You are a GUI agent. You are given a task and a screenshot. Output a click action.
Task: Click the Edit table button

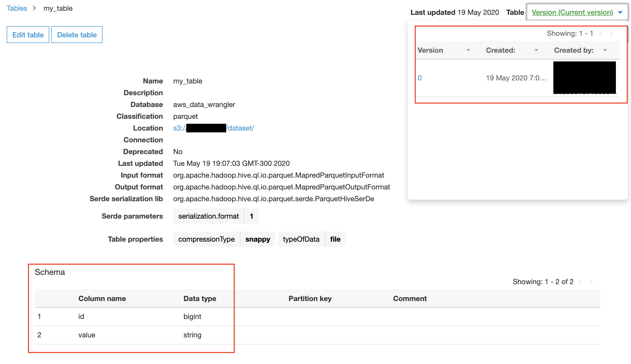[x=28, y=35]
